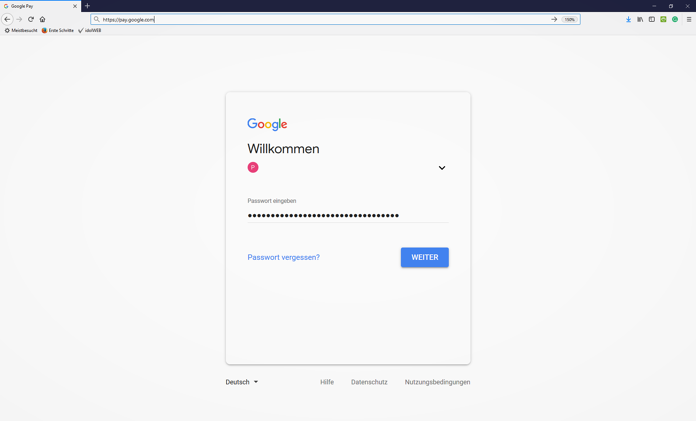
Task: Open the downloads panel arrow icon
Action: [629, 19]
